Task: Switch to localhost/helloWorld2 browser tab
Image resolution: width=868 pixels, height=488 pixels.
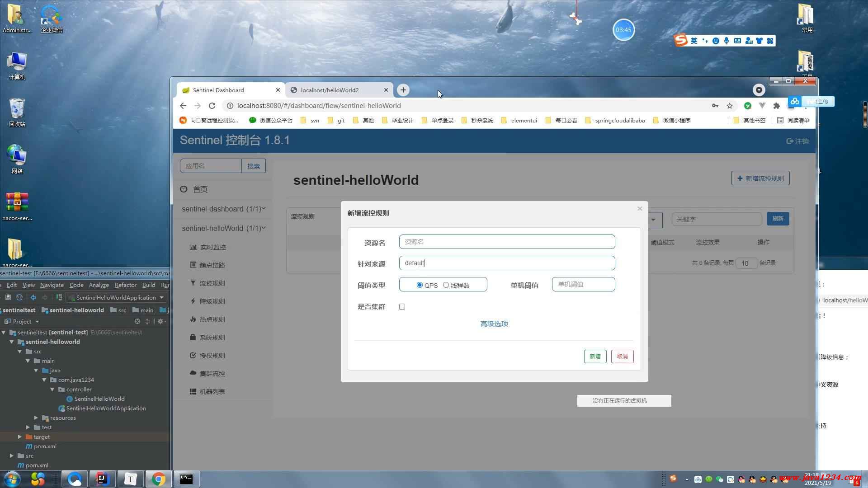Action: (x=339, y=90)
